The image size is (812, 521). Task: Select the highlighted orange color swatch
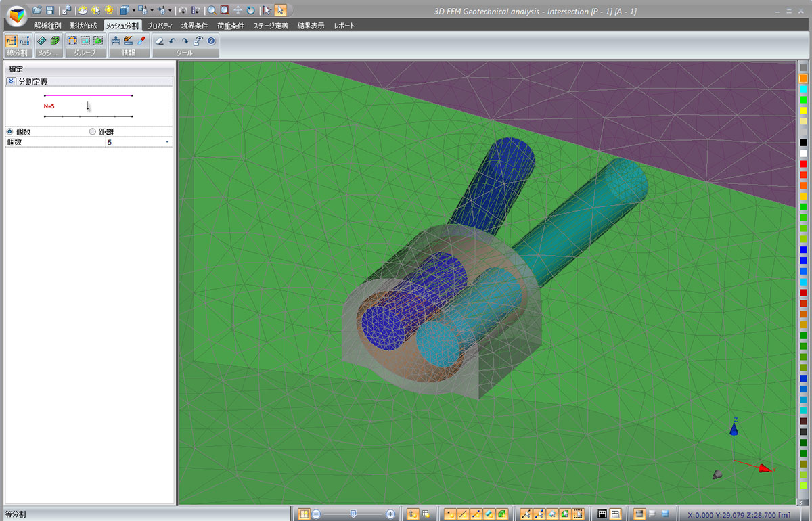[x=803, y=78]
